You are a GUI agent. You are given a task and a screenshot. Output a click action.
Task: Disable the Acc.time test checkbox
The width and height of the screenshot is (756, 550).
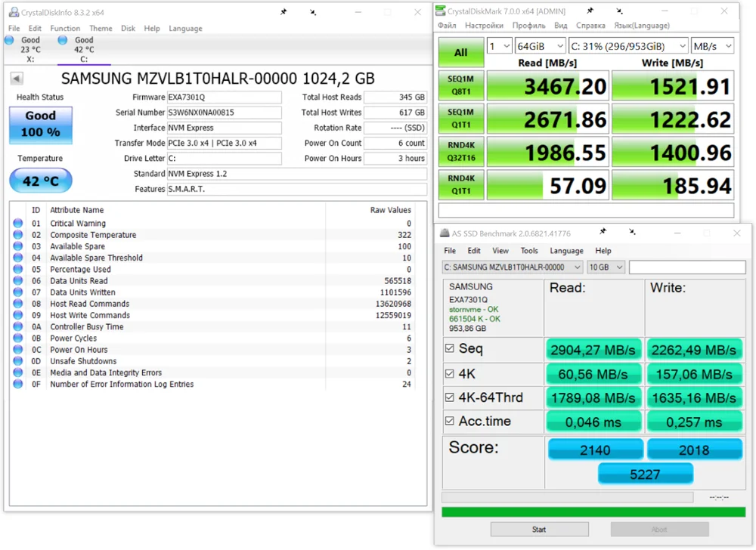[450, 422]
